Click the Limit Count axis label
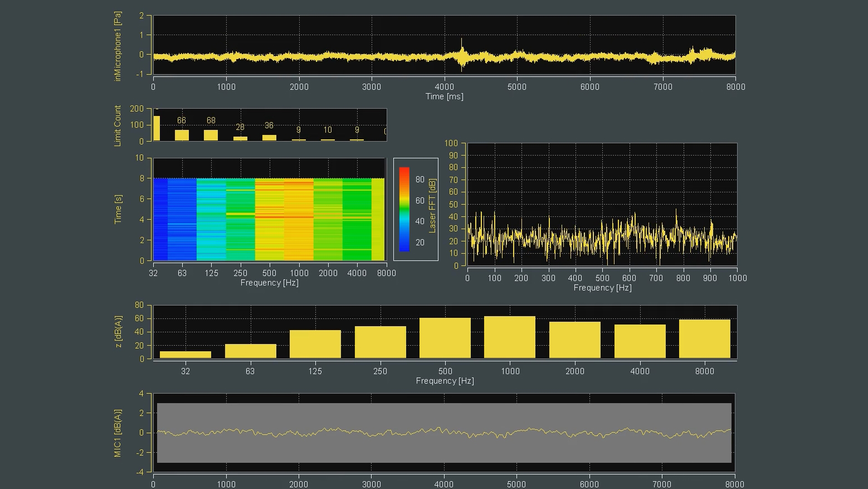Viewport: 868px width, 489px height. point(118,126)
